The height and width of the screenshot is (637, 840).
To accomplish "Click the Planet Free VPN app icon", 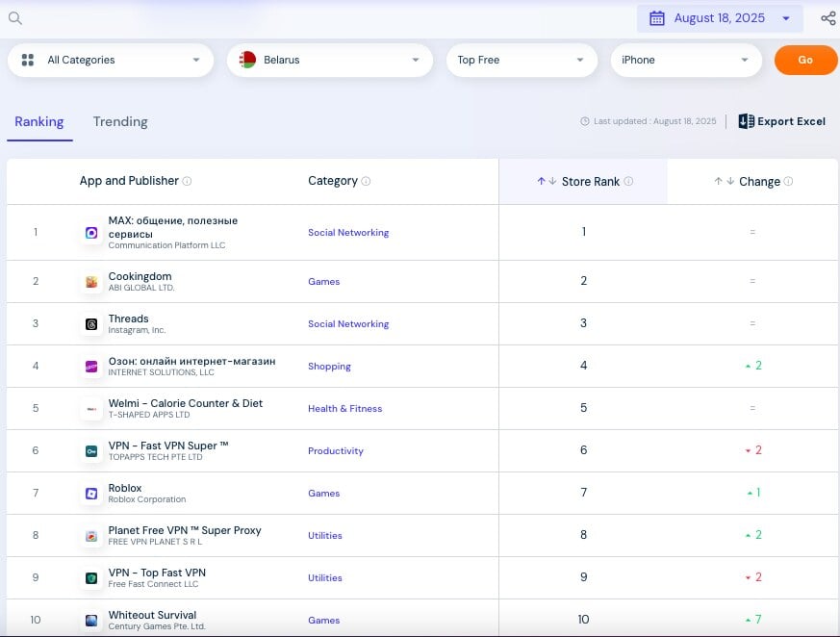I will 91,536.
